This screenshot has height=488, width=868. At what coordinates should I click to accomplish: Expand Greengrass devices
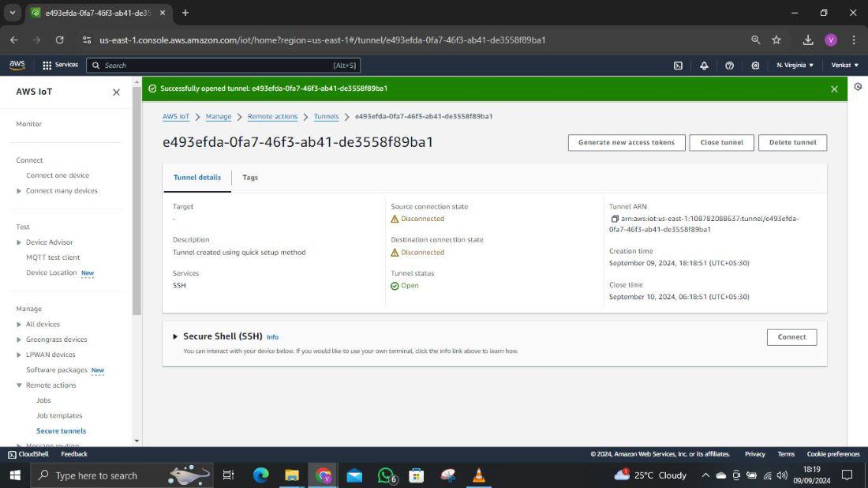(19, 340)
